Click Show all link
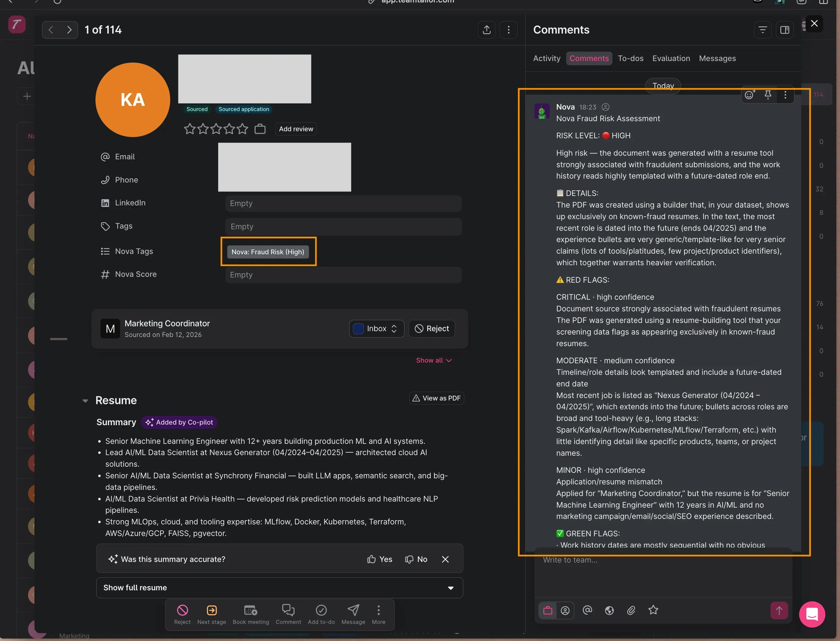The image size is (840, 641). click(x=433, y=360)
